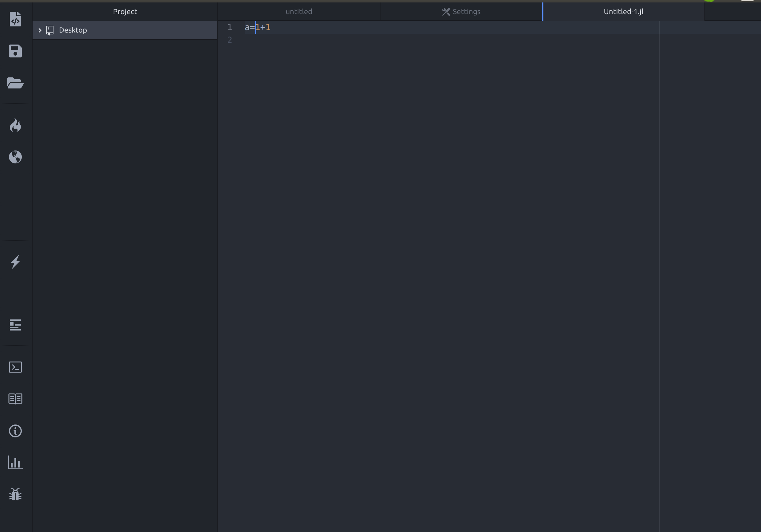Viewport: 761px width, 532px height.
Task: Open the terminal console icon
Action: 16,367
